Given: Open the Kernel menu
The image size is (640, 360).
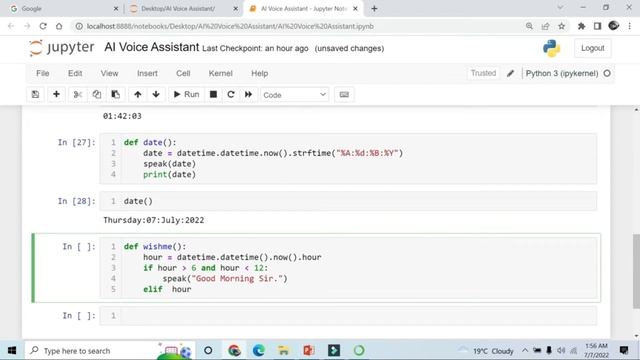Looking at the screenshot, I should tap(220, 73).
